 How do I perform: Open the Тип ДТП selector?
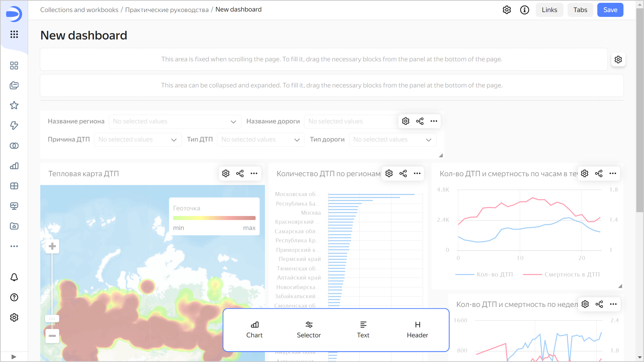(261, 140)
